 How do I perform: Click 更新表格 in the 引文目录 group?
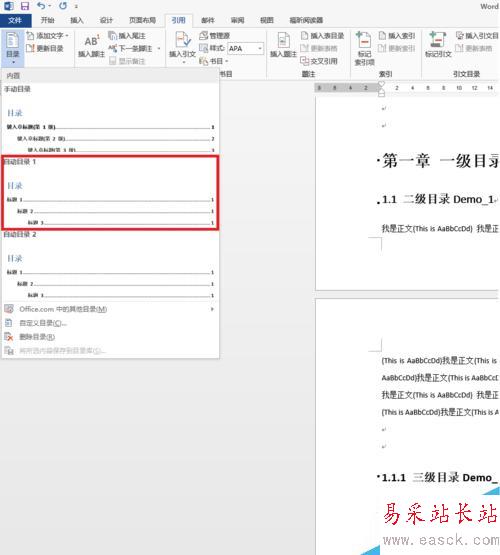tap(474, 48)
